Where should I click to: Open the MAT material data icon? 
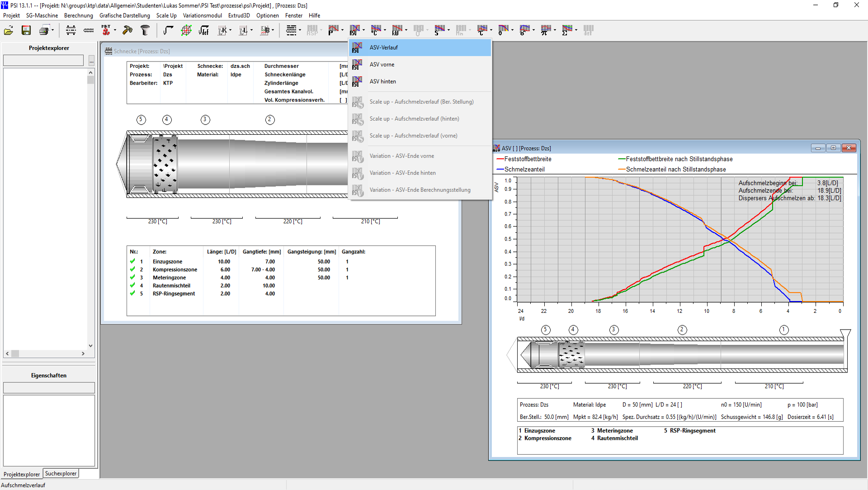(106, 30)
